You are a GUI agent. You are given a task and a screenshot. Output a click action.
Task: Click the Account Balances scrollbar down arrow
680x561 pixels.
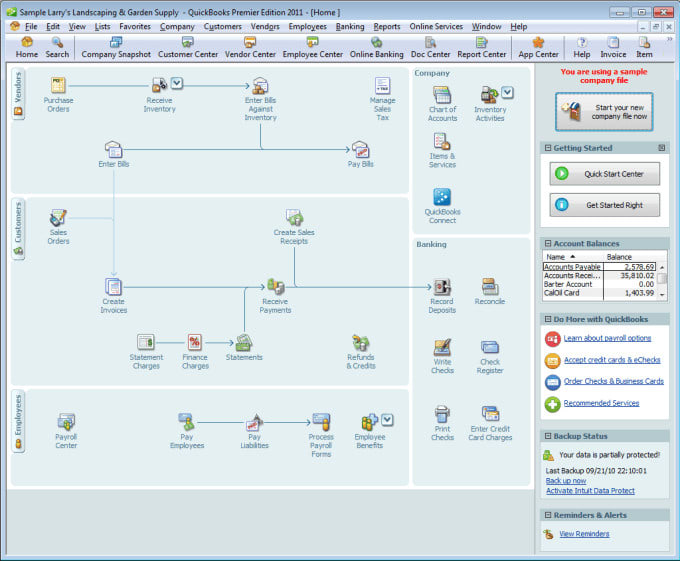(x=662, y=294)
